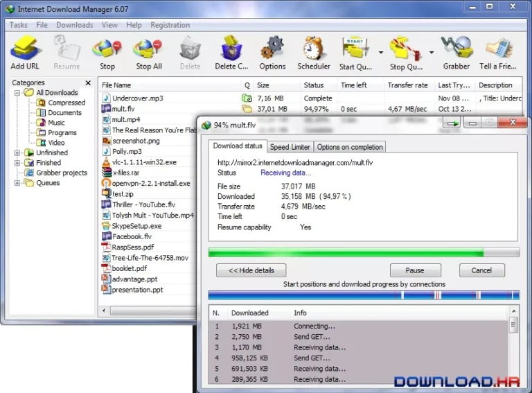
Task: Click the Hide details button
Action: (x=251, y=270)
